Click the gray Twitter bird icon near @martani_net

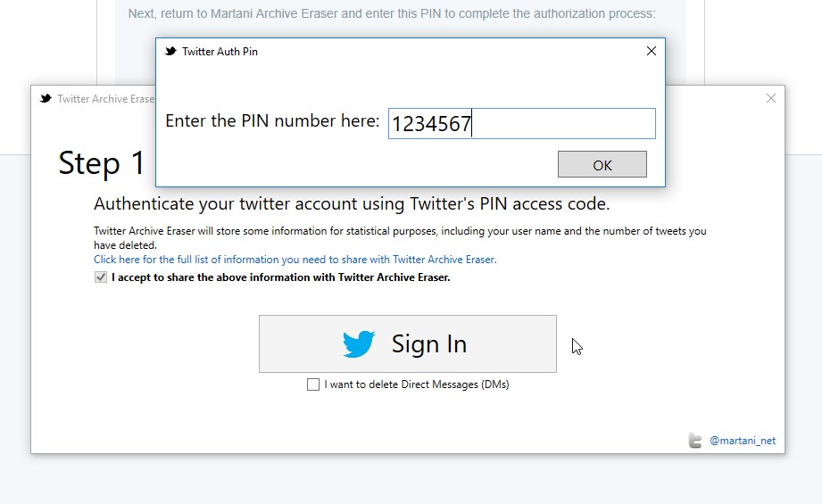point(695,441)
